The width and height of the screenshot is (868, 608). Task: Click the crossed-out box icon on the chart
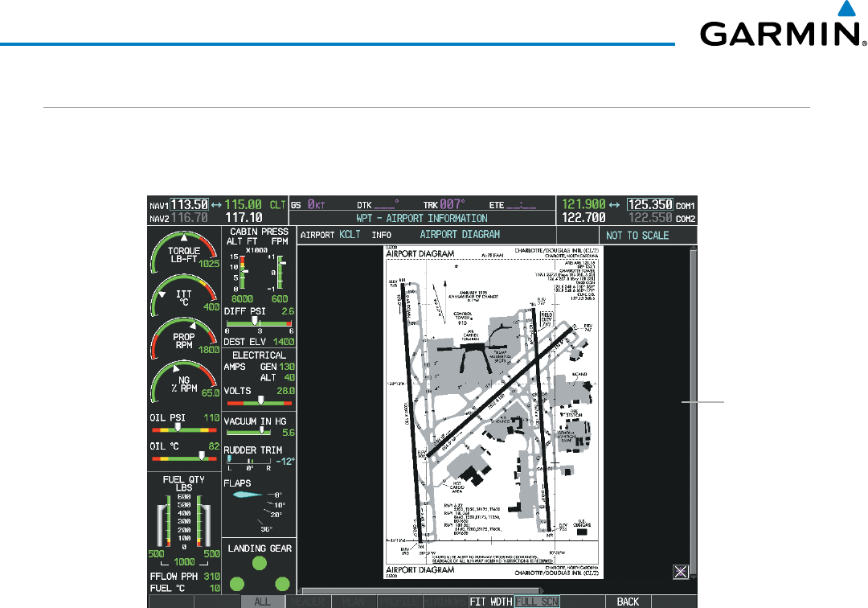681,572
